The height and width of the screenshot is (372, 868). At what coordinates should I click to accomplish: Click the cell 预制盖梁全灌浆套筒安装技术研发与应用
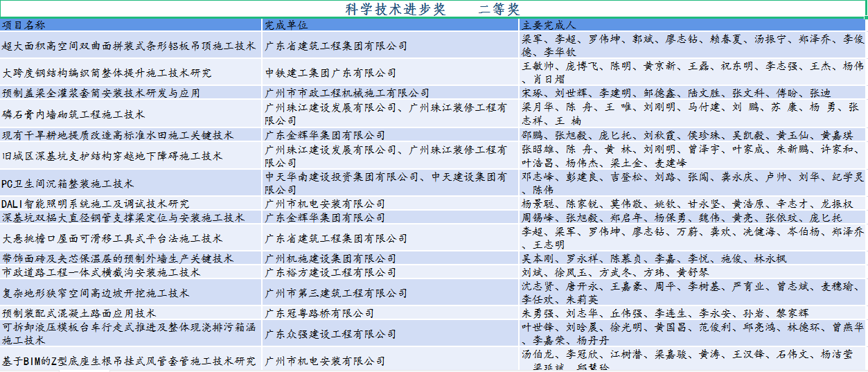click(131, 93)
